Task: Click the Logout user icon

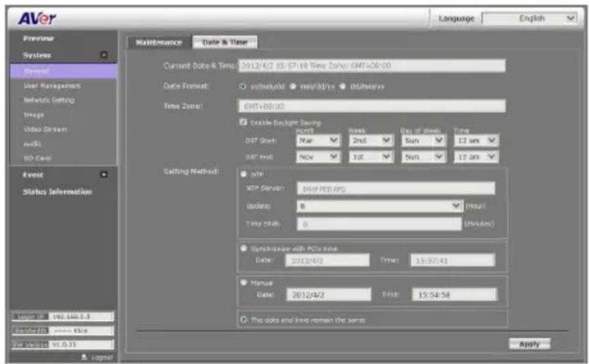Action: pyautogui.click(x=84, y=357)
